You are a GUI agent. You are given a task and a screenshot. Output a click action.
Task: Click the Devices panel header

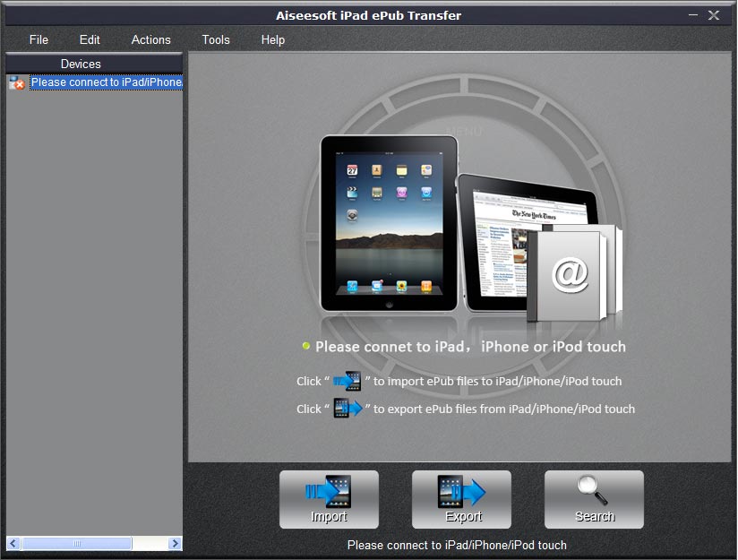(94, 64)
